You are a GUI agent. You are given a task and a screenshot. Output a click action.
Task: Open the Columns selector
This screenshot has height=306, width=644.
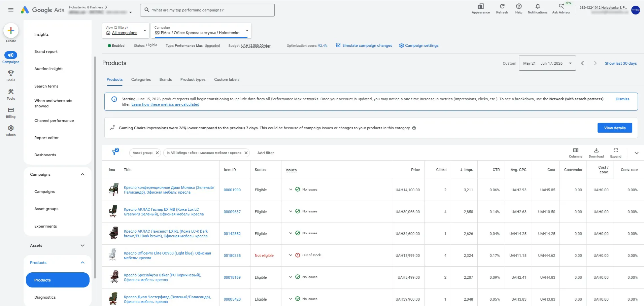(x=576, y=152)
